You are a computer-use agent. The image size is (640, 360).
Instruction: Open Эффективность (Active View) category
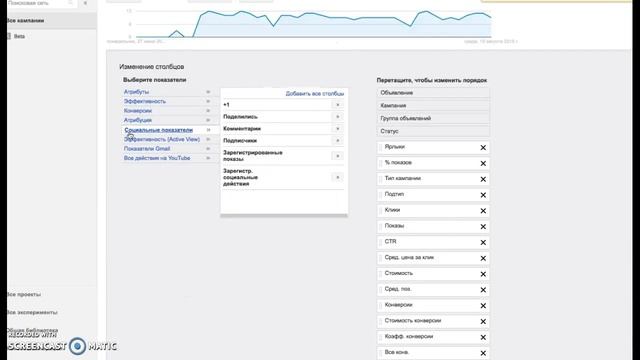coord(162,139)
